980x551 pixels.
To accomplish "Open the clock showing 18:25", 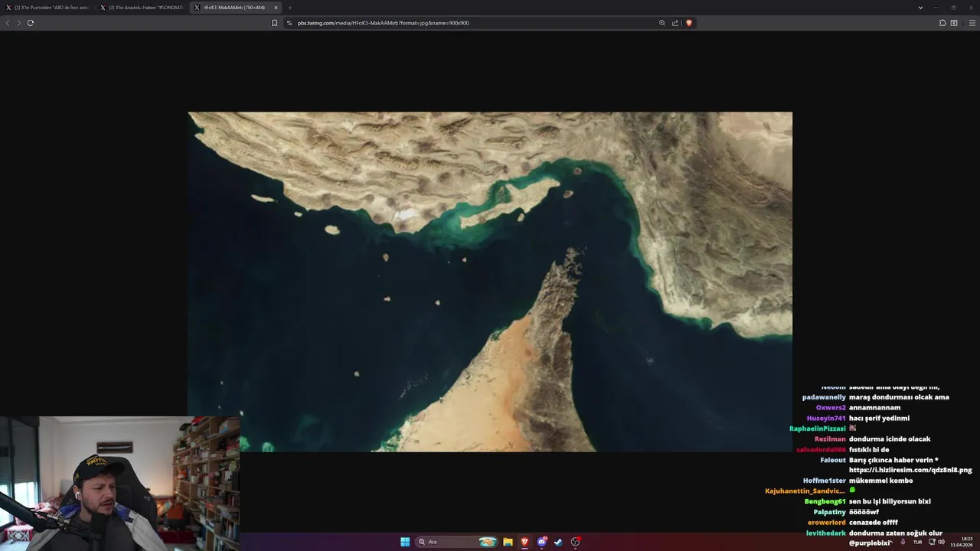I will point(962,542).
